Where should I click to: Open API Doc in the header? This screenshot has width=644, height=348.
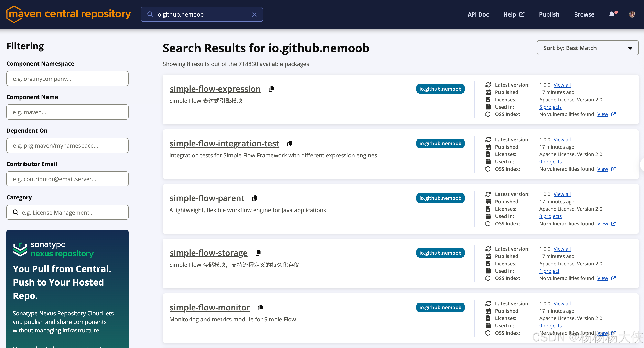(478, 14)
